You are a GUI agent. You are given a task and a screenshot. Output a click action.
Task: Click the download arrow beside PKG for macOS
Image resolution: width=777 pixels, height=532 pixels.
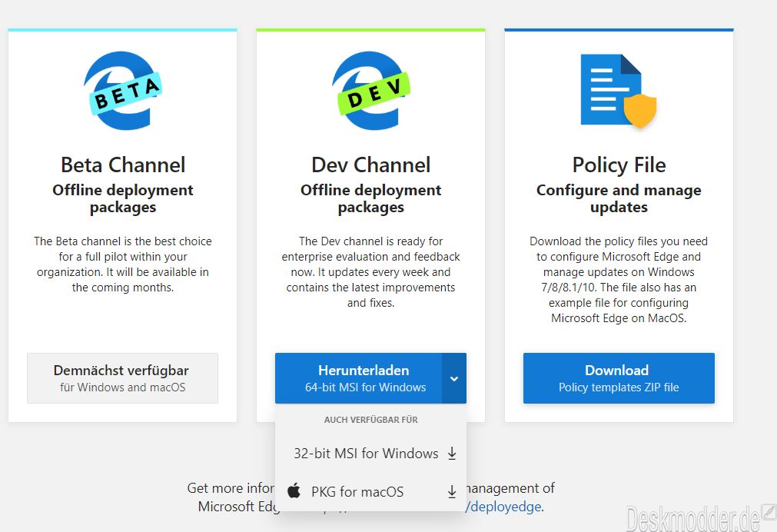point(452,491)
